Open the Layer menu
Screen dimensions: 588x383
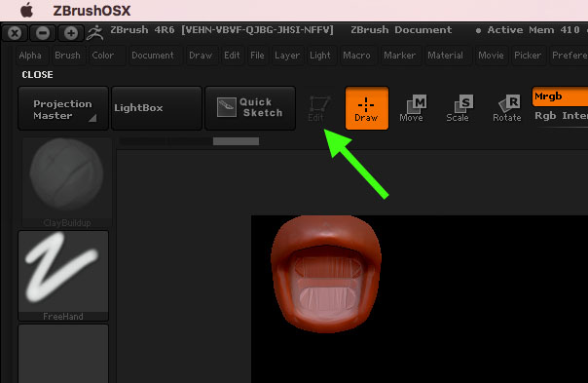point(287,56)
